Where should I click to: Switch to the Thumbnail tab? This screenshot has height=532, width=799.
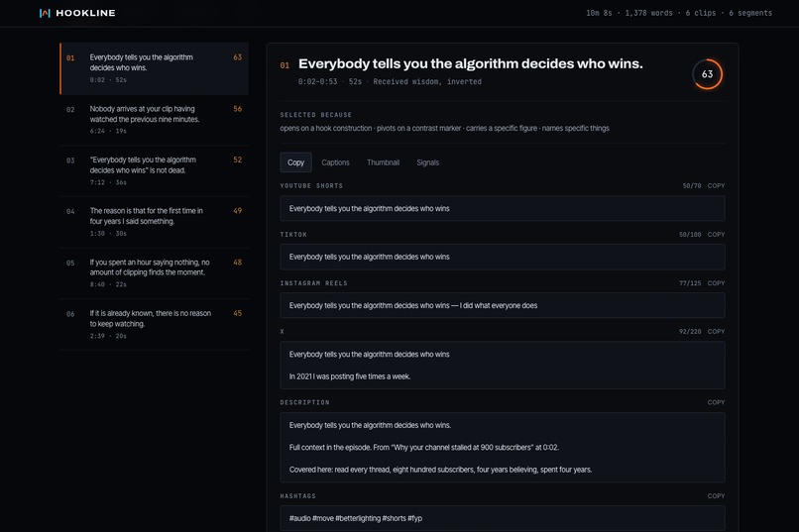(384, 162)
